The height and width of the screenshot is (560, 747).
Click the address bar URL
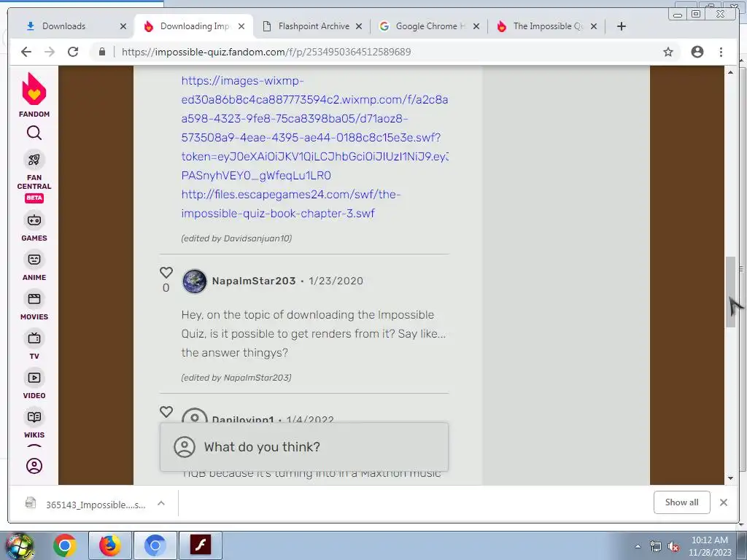point(266,52)
